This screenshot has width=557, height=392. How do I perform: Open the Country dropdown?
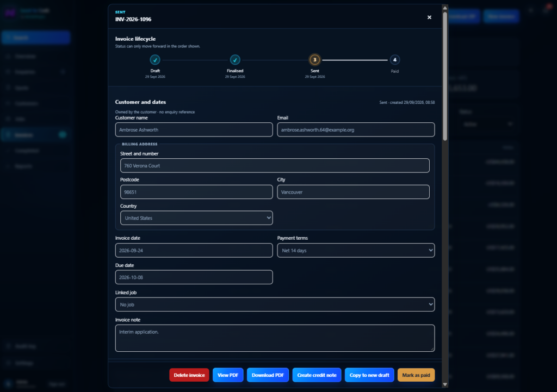click(196, 218)
